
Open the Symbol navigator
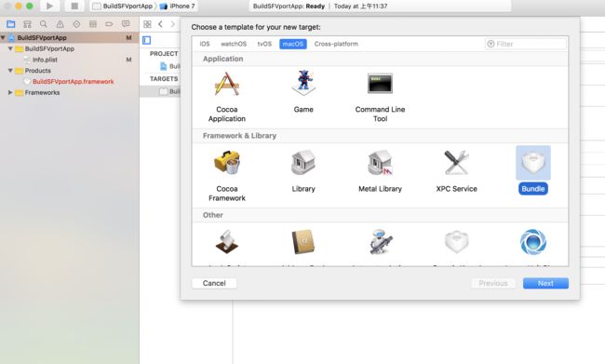coord(27,24)
